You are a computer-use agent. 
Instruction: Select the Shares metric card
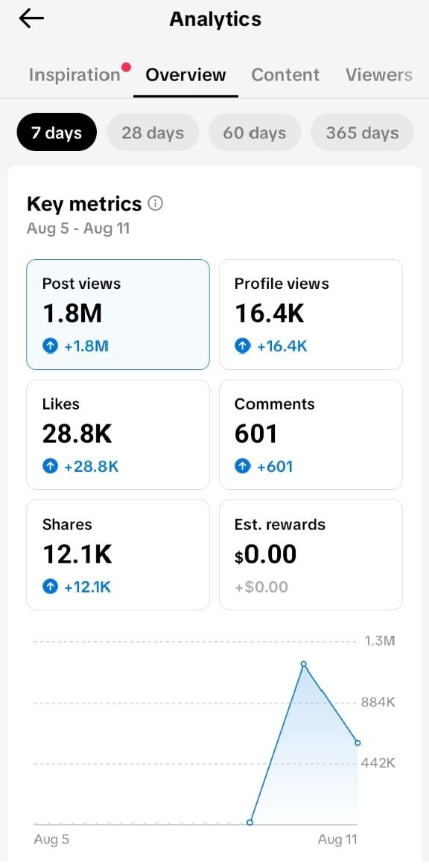point(118,555)
